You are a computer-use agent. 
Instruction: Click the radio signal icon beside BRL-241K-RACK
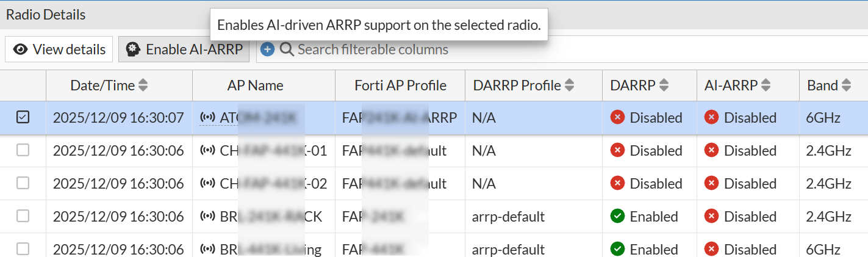[207, 217]
